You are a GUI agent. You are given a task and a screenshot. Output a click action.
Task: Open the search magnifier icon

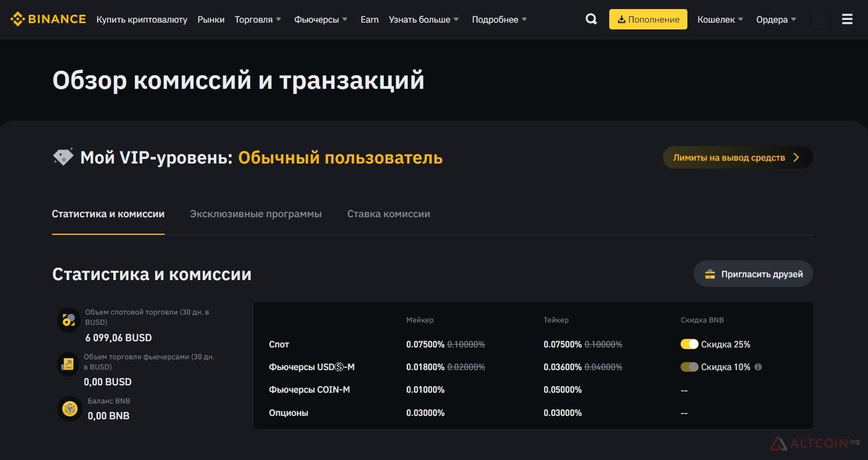(x=591, y=19)
